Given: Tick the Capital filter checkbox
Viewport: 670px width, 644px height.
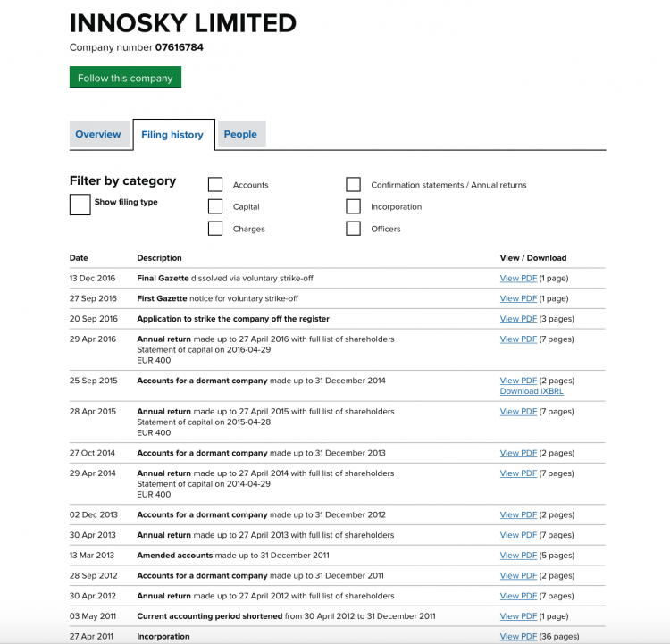Looking at the screenshot, I should pyautogui.click(x=215, y=206).
